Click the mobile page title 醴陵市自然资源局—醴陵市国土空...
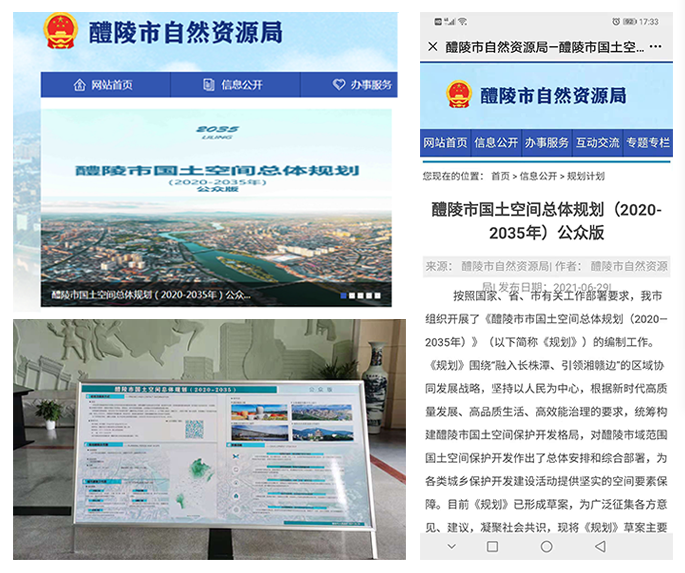This screenshot has width=685, height=573. pyautogui.click(x=545, y=46)
